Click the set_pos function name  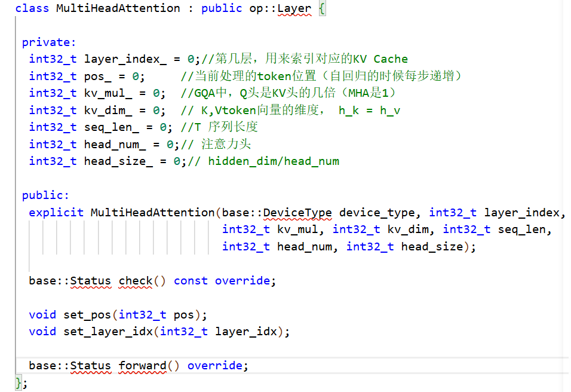[x=87, y=315]
